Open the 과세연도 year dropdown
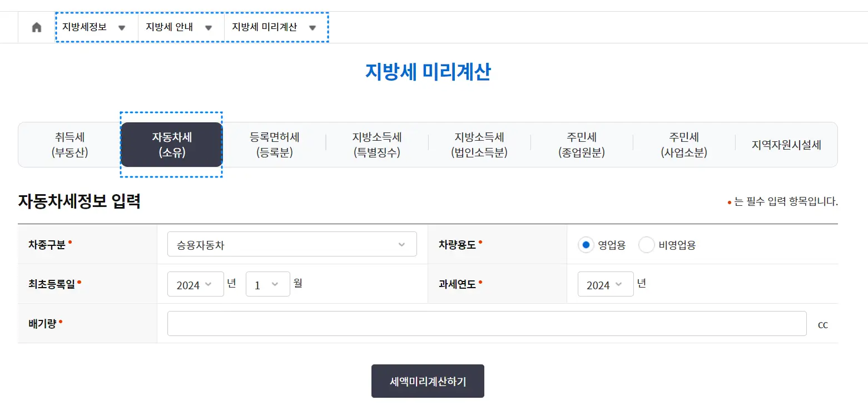Viewport: 868px width, 410px height. 605,284
